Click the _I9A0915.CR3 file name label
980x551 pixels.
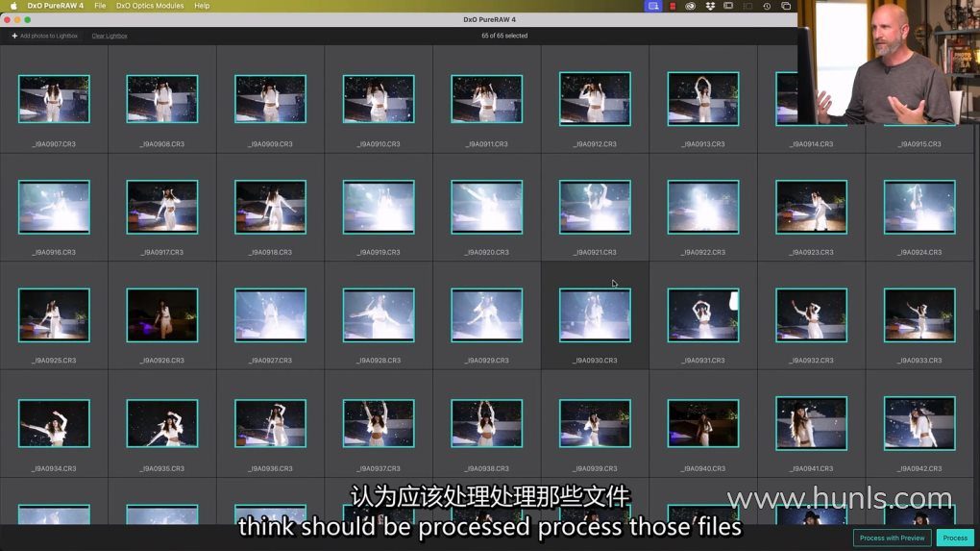coord(919,144)
